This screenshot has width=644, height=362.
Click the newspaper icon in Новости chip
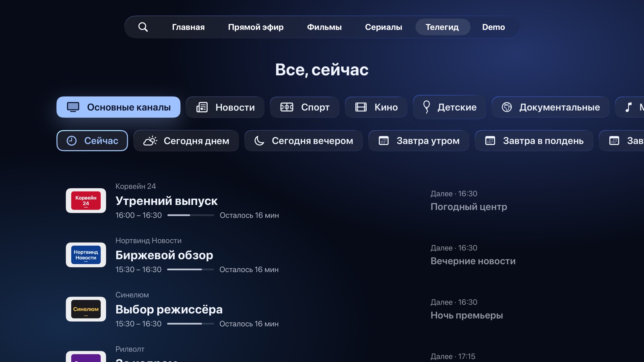(202, 107)
